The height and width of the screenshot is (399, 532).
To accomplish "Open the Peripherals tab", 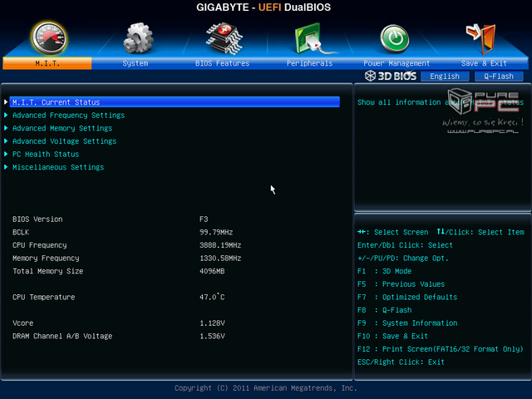I will (x=309, y=63).
